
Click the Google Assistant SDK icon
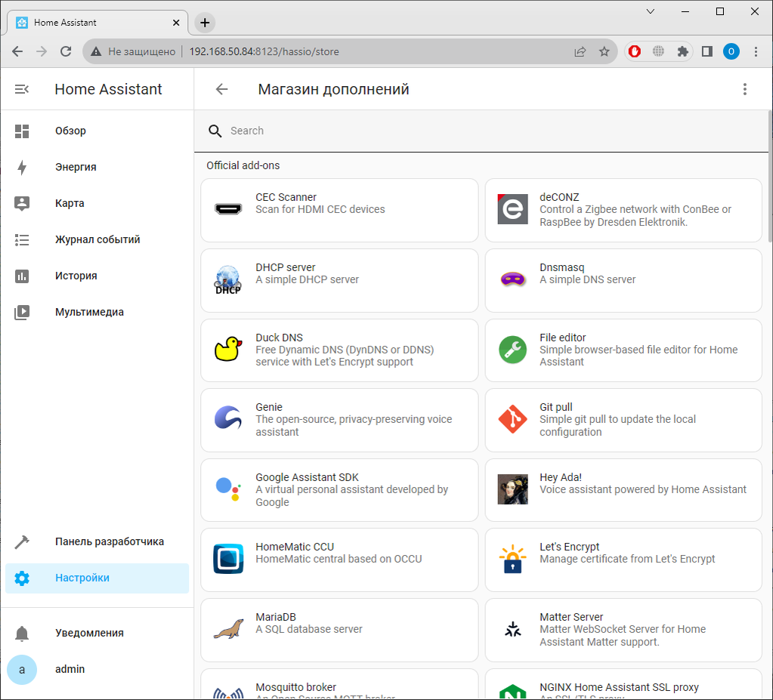tap(228, 489)
